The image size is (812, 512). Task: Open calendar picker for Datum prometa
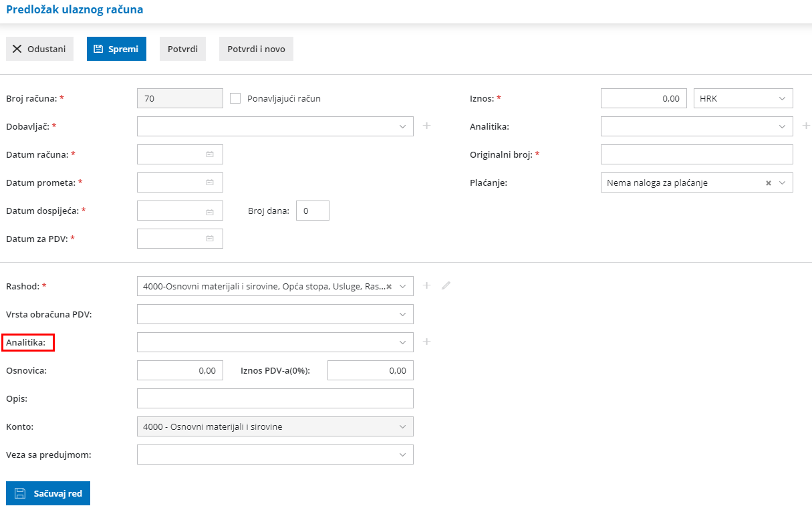(x=209, y=182)
